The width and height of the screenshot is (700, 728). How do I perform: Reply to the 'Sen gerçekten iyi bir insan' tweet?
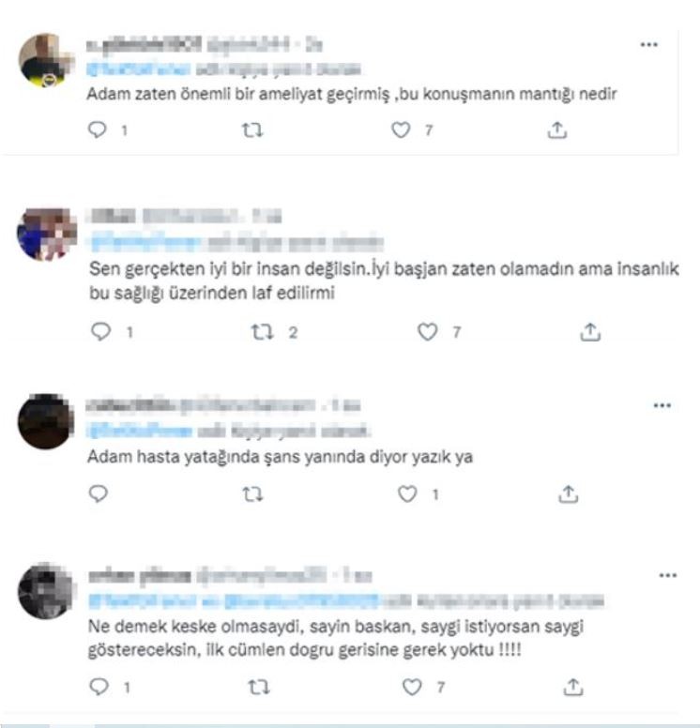click(100, 331)
